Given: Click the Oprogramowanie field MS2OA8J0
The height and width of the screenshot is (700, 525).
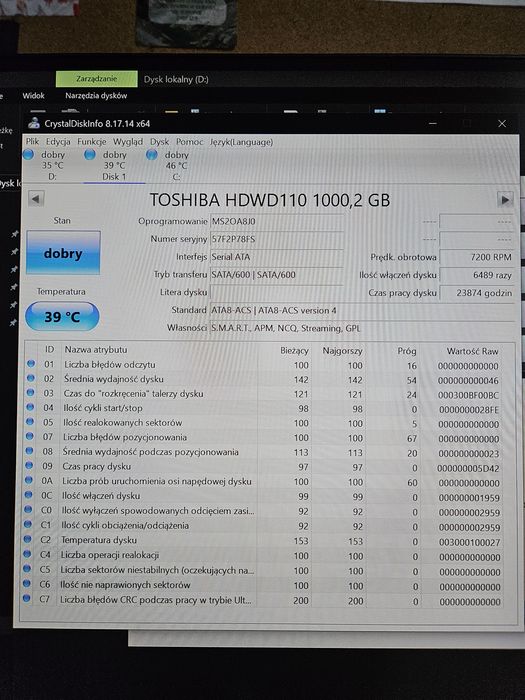Looking at the screenshot, I should click(x=277, y=221).
